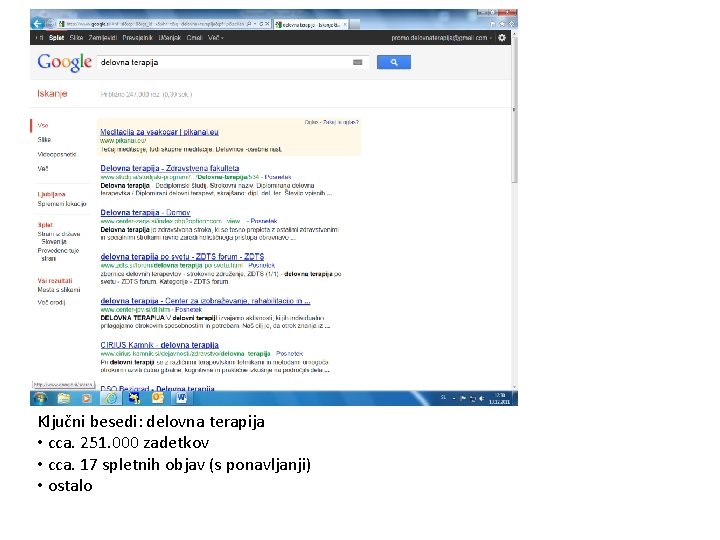
Task: Click 'Zakaj ti oglasi?' above the ad
Action: (341, 122)
